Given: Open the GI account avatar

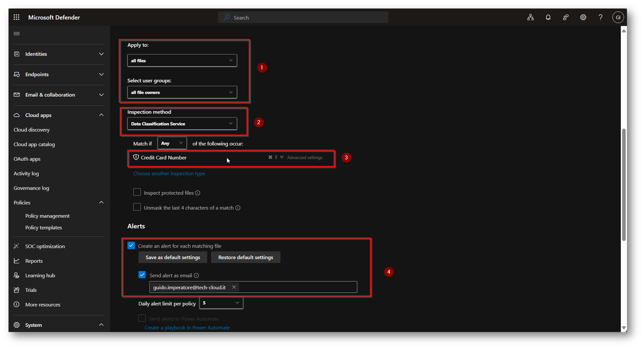Looking at the screenshot, I should point(618,17).
